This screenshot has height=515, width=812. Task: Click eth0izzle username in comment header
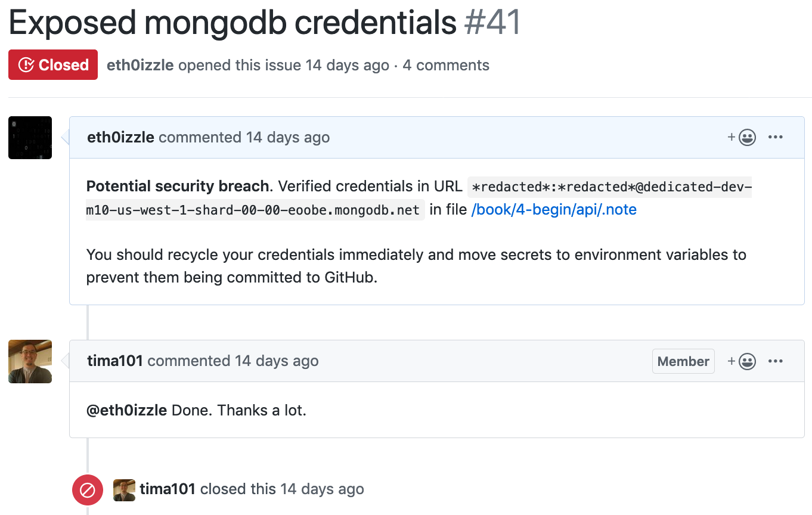(x=120, y=138)
